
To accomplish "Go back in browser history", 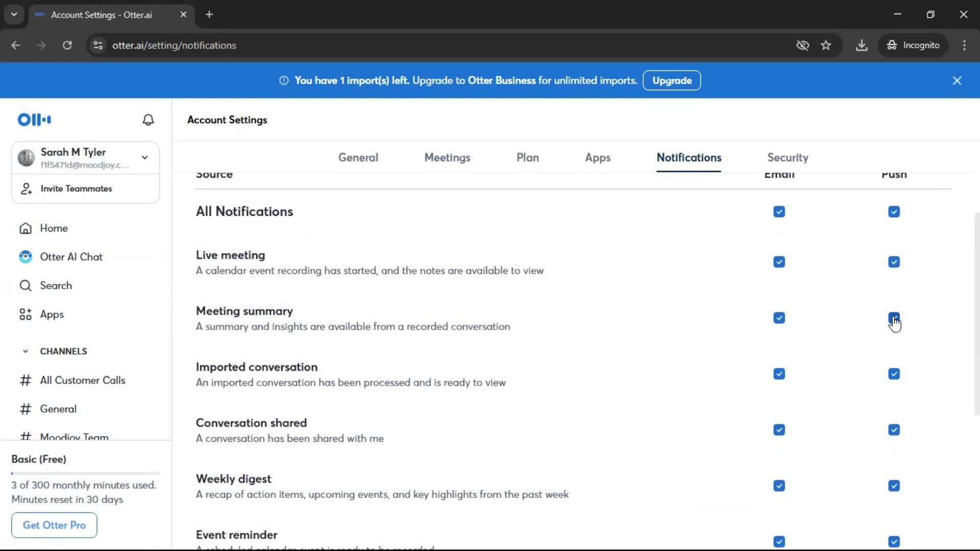I will [x=16, y=45].
